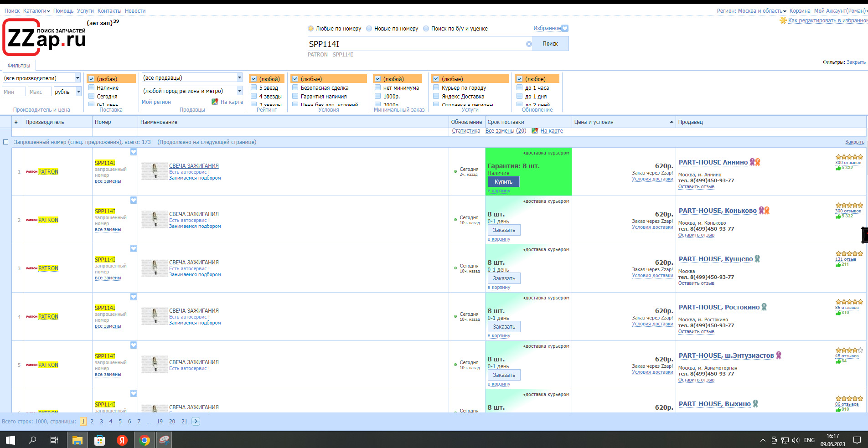Click the PATRON brand logo in row 1
This screenshot has width=868, height=448.
coord(31,172)
